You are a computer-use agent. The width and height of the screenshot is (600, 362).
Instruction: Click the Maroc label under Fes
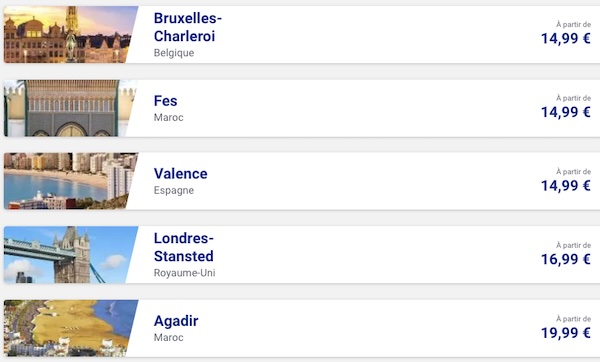[x=168, y=117]
